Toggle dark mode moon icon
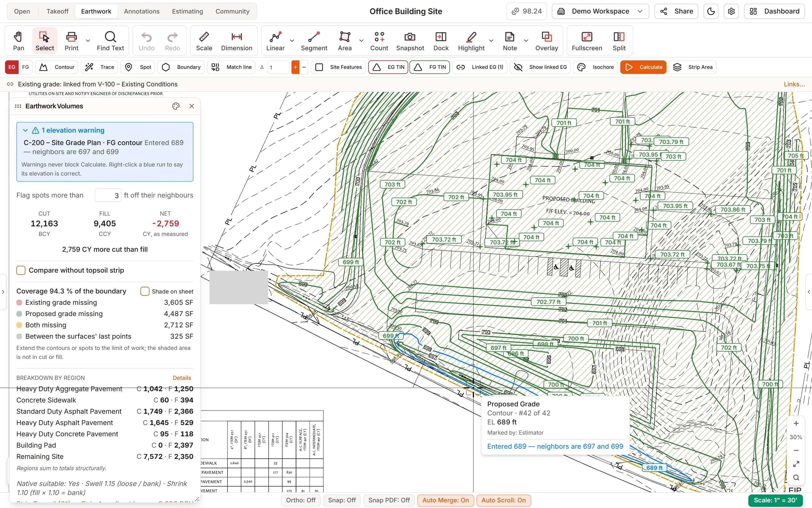Image resolution: width=812 pixels, height=508 pixels. (x=711, y=11)
